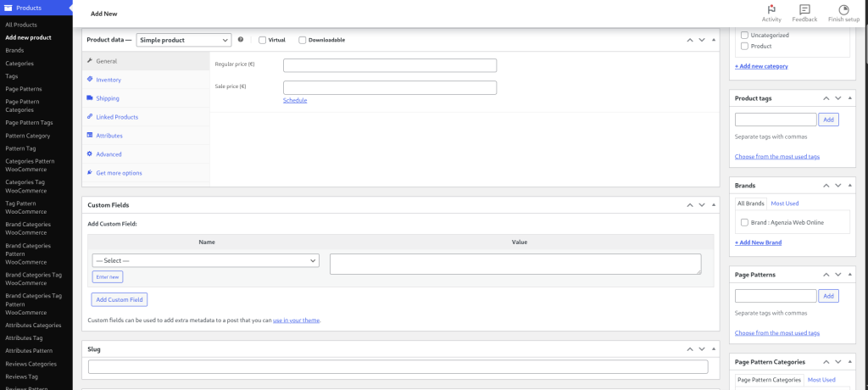Click into the Regular price field

(389, 65)
